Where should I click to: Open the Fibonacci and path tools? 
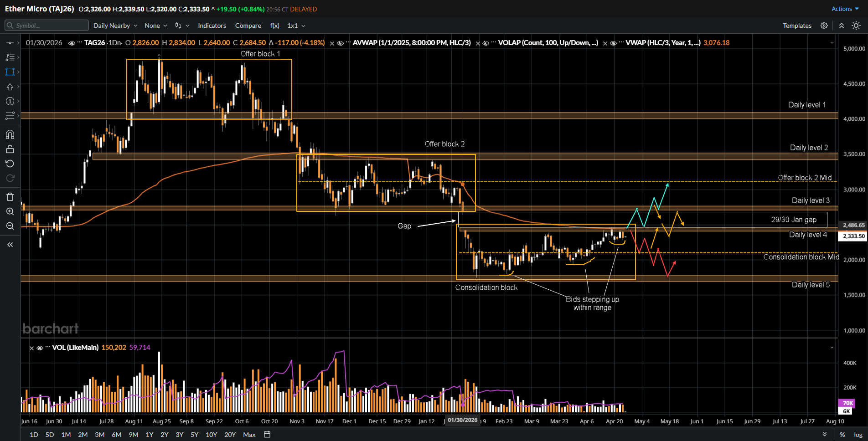(10, 57)
